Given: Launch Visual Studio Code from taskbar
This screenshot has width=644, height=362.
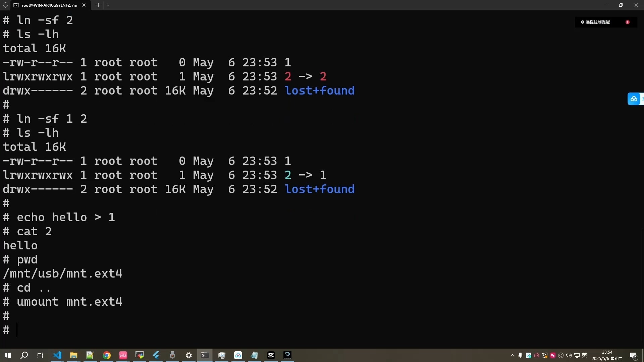Looking at the screenshot, I should point(57,355).
